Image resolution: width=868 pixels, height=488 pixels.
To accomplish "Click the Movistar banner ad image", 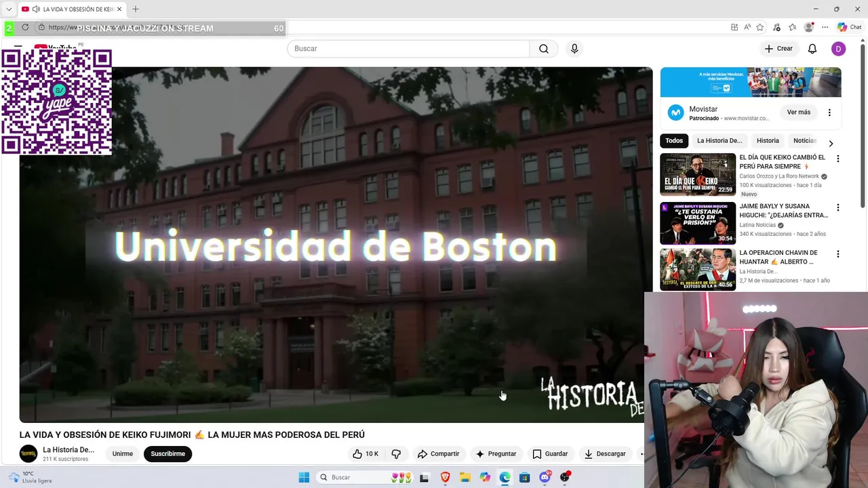I will (751, 82).
